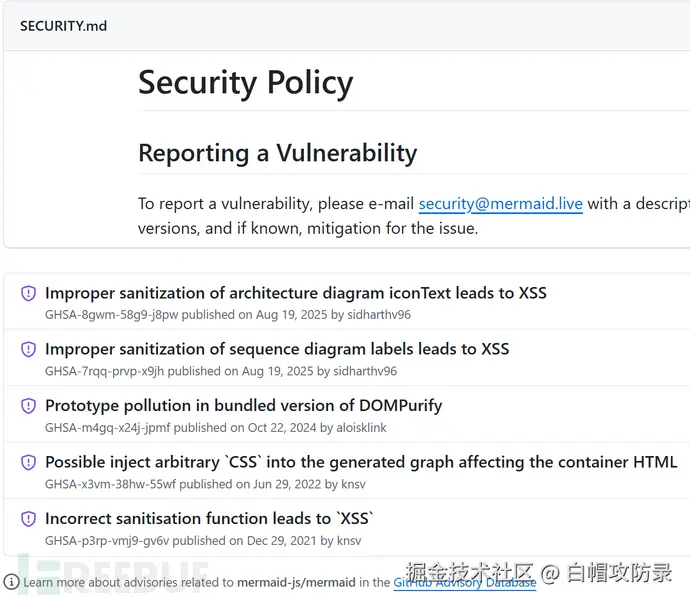This screenshot has height=602, width=690.
Task: Click the 'Reporting a Vulnerability' heading
Action: [277, 153]
